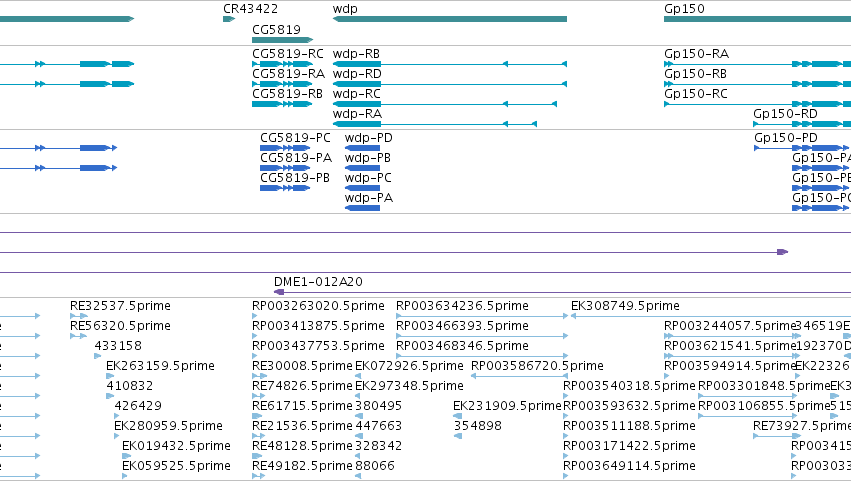Select the CG5819-PA protein feature

pos(285,168)
